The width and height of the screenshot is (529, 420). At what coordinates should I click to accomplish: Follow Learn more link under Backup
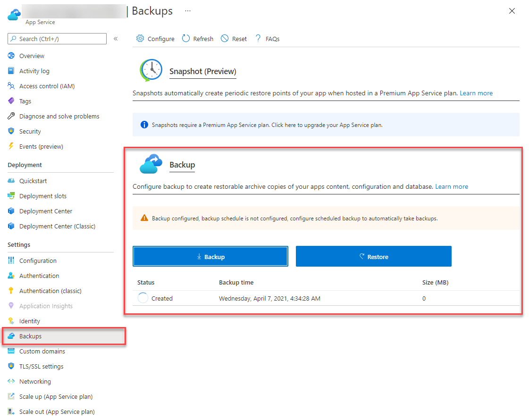[x=451, y=187]
